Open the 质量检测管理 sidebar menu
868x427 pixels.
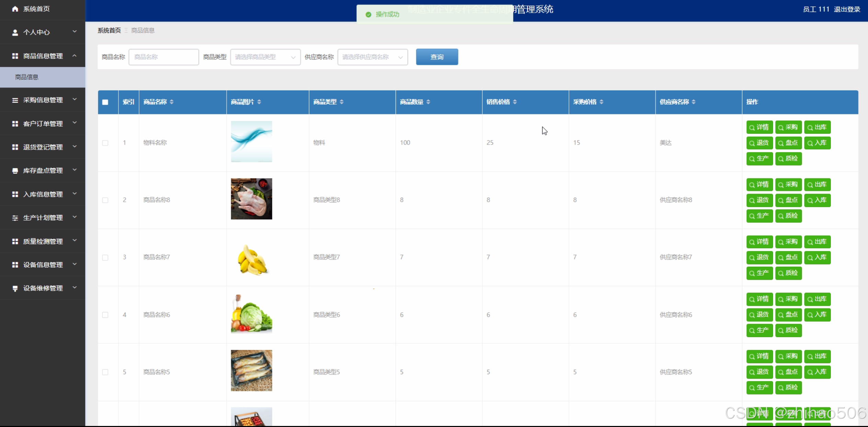click(x=43, y=241)
